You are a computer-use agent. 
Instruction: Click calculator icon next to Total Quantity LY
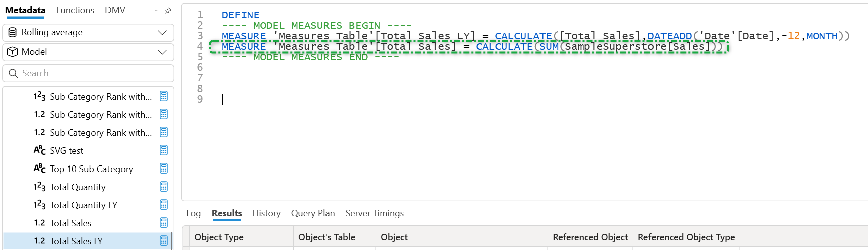click(164, 205)
